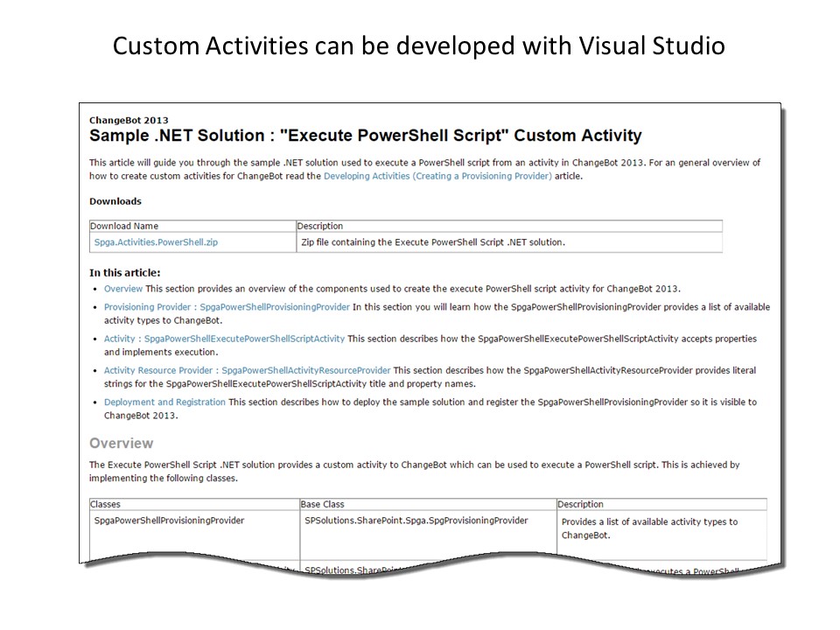Click 'Provides a list of available activity types' cell
This screenshot has width=840, height=630.
(662, 533)
